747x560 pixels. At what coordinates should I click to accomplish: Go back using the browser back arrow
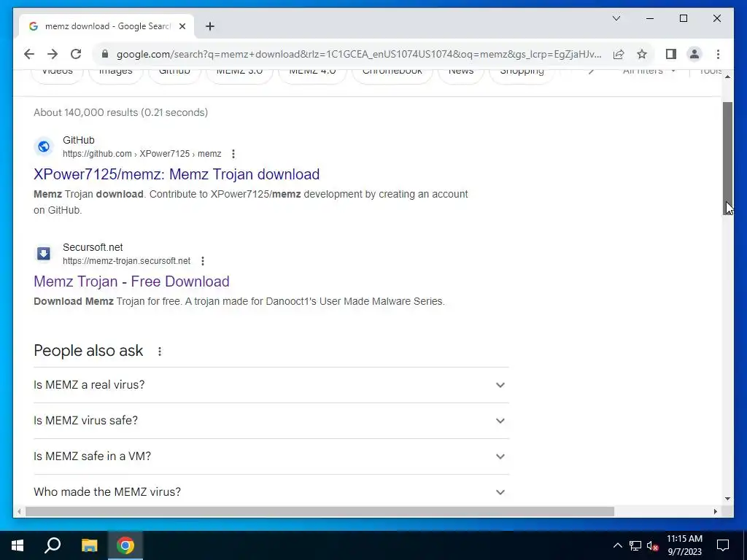click(29, 54)
